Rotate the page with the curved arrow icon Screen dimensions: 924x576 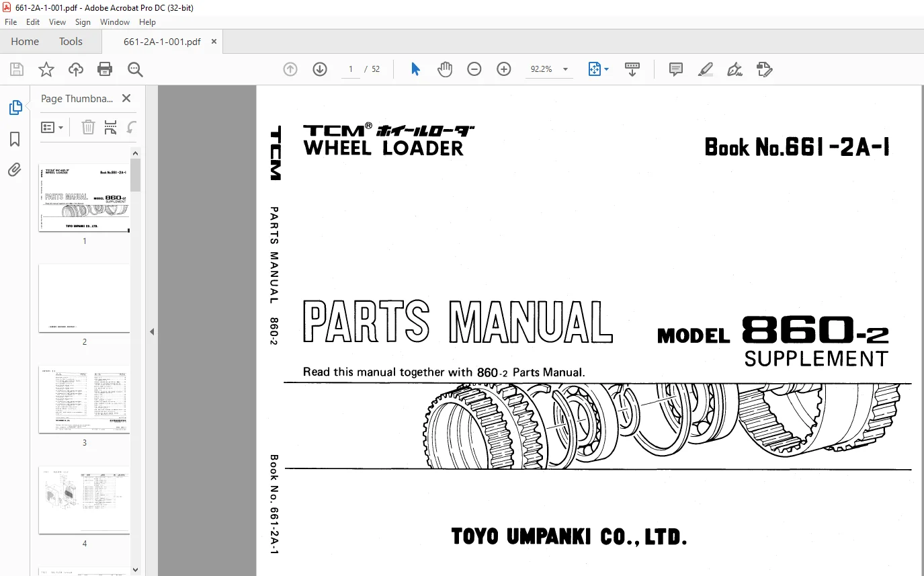click(132, 127)
